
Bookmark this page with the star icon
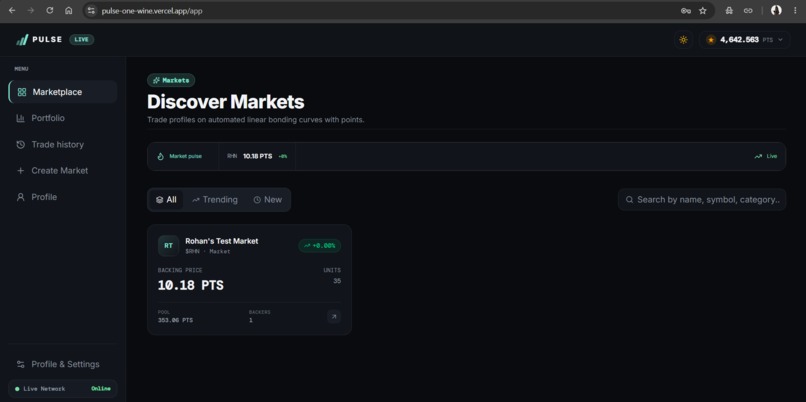click(703, 10)
